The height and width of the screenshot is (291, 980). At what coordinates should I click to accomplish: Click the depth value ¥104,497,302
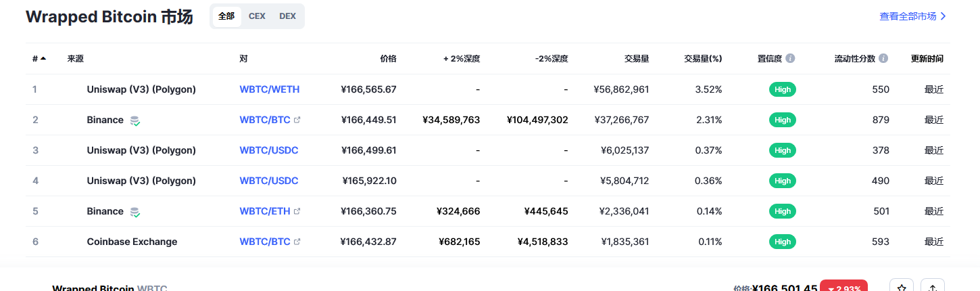537,120
